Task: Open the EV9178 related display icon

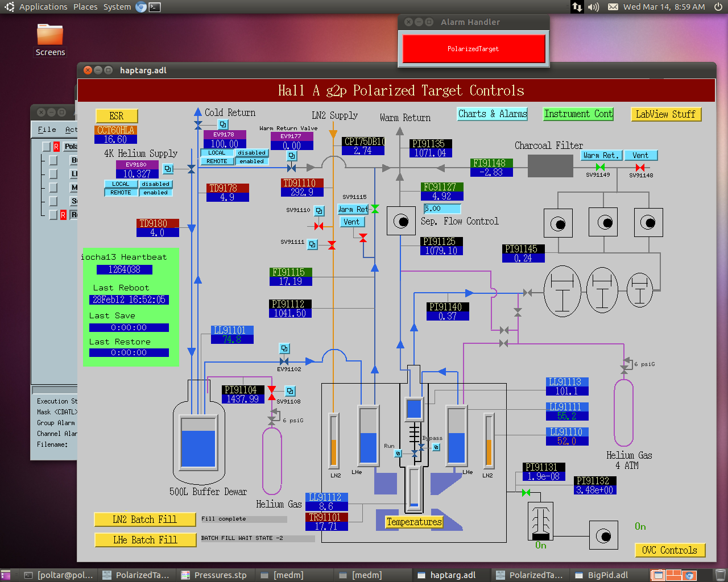Action: tap(223, 124)
